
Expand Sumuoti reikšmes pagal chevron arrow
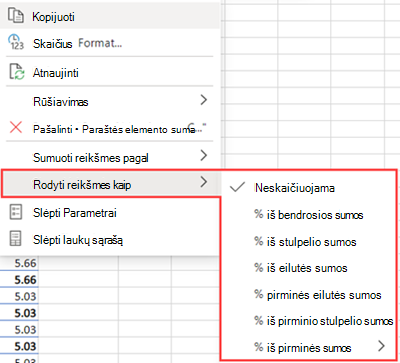tap(204, 155)
